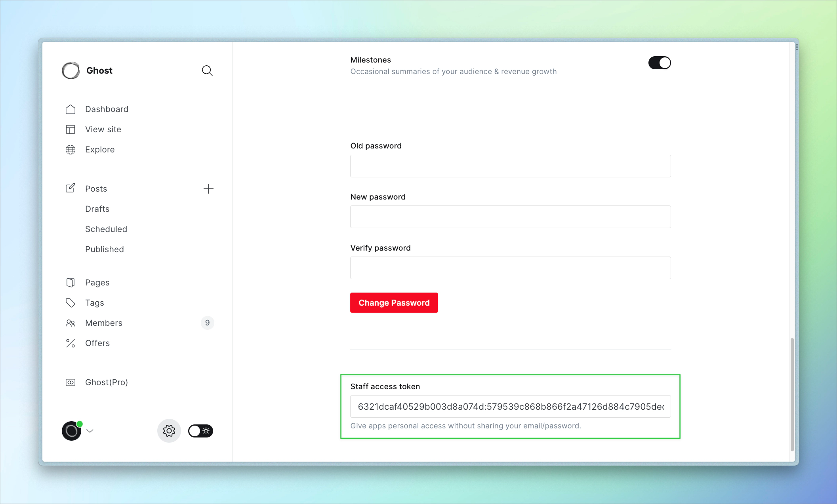Click the Tags label icon

(x=71, y=303)
